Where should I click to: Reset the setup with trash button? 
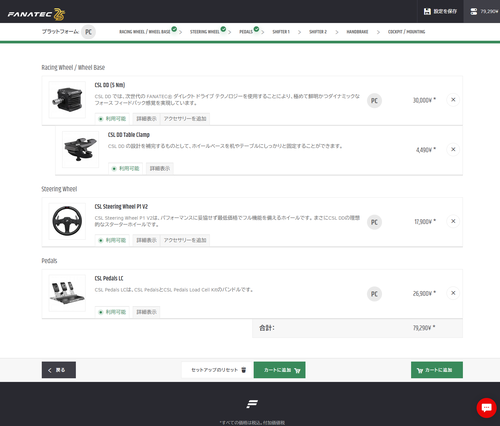coord(218,370)
